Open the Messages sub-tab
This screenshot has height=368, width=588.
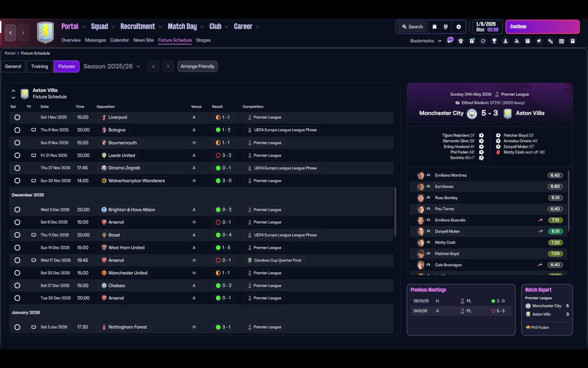[x=96, y=40]
